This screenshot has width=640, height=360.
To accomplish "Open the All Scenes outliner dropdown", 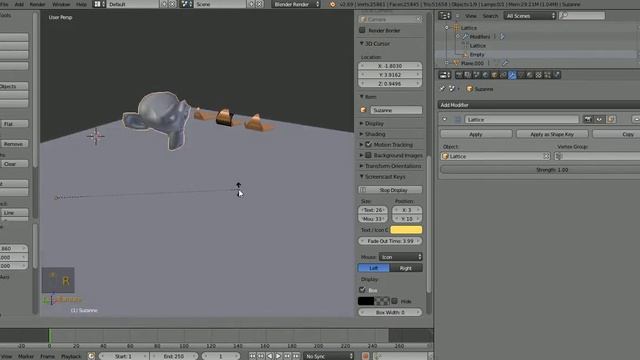I will [530, 16].
